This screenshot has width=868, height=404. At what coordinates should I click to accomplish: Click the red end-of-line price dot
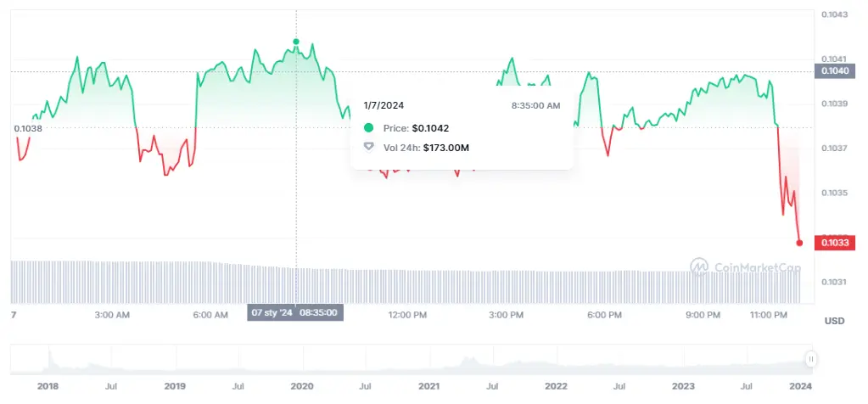tap(799, 243)
